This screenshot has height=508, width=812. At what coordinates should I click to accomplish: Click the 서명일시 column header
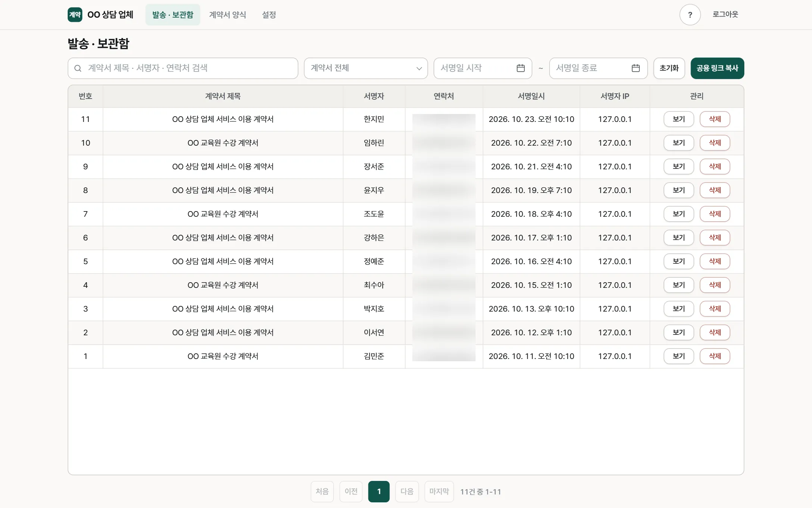point(531,96)
